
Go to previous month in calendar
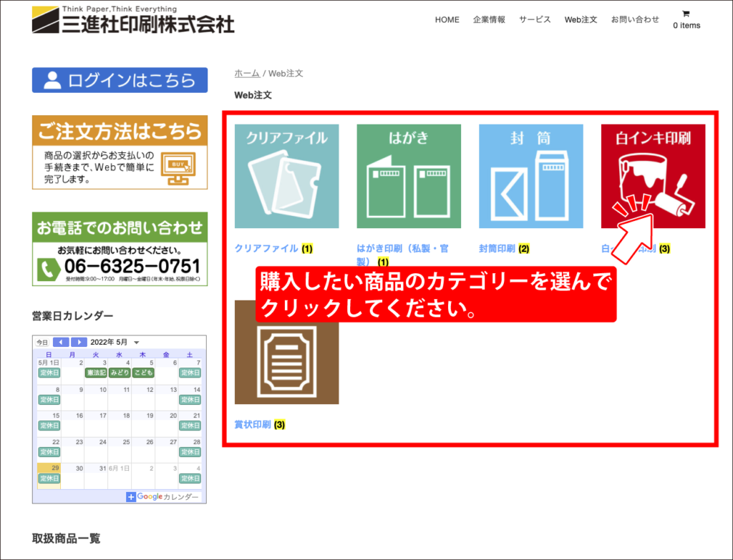(61, 343)
